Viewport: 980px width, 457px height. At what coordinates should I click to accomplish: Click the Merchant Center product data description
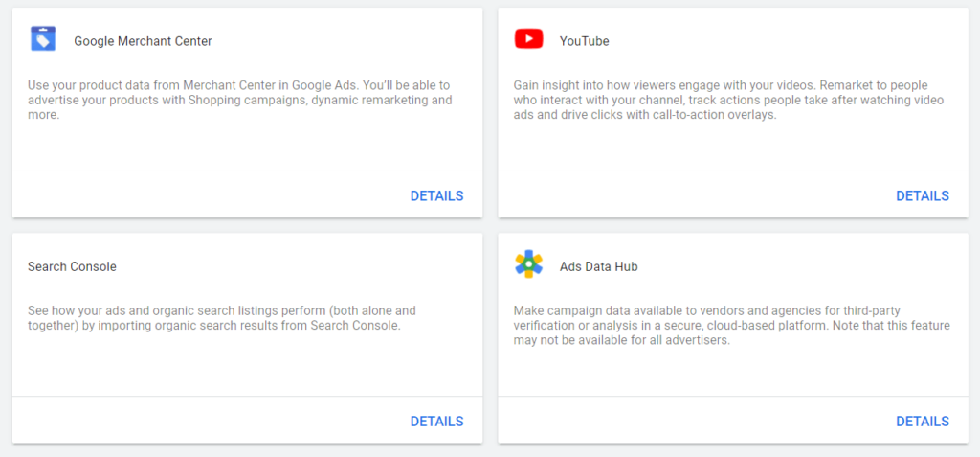pyautogui.click(x=240, y=101)
